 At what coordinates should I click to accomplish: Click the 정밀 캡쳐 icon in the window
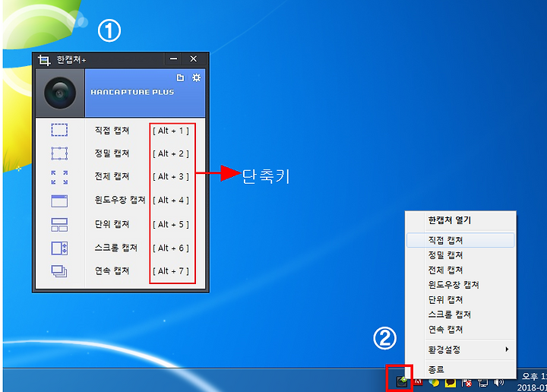59,153
